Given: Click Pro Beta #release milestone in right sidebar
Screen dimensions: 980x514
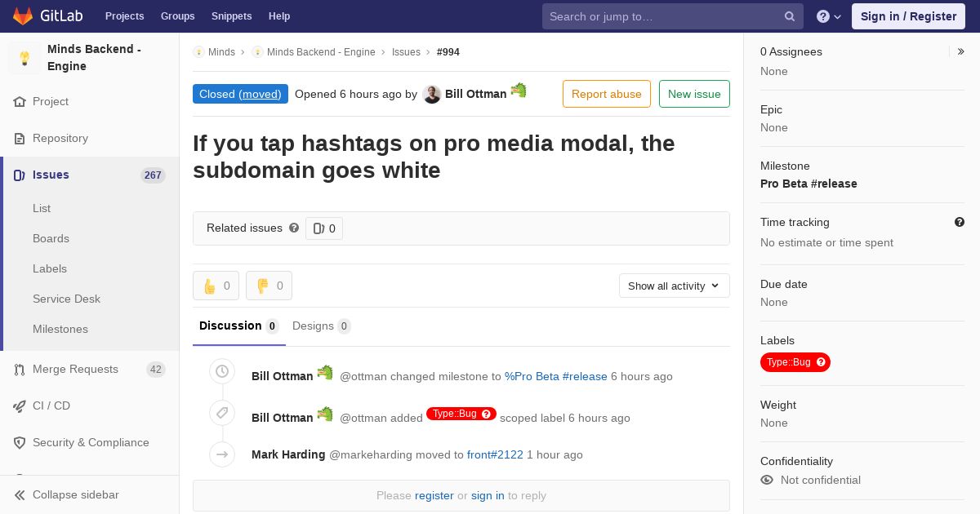Looking at the screenshot, I should coord(808,184).
